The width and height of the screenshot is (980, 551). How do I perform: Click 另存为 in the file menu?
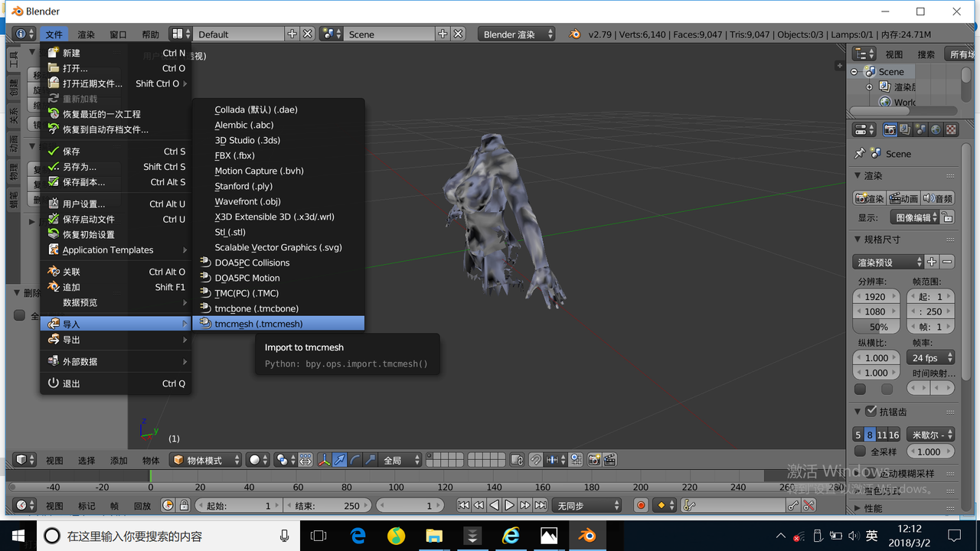116,167
